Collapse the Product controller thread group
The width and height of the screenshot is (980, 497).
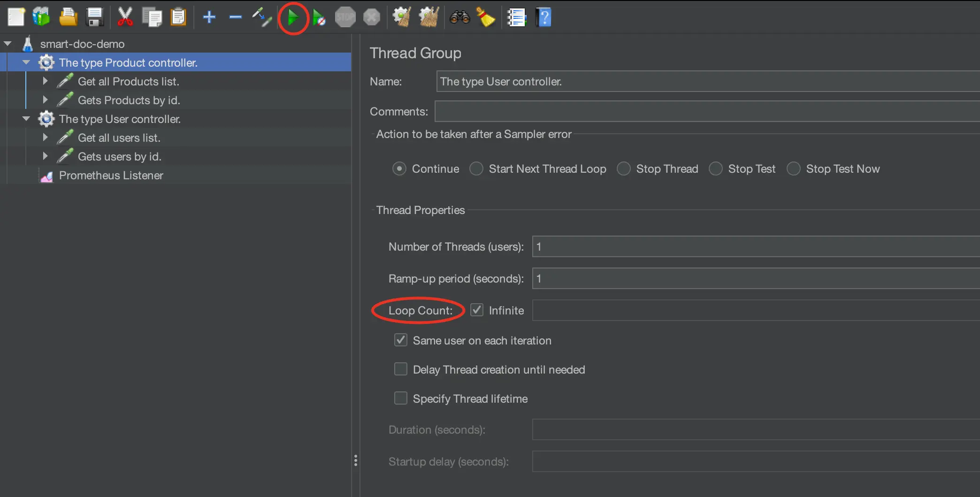pos(26,62)
